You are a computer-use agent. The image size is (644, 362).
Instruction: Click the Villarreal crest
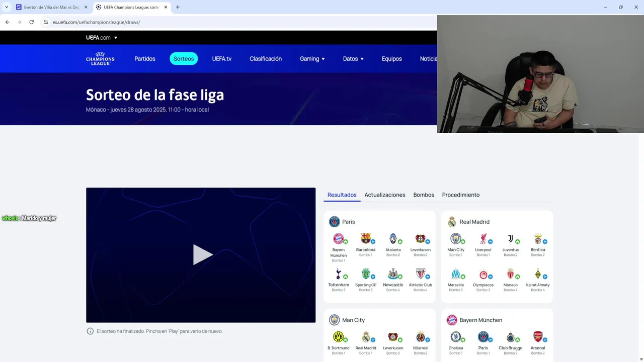(x=420, y=337)
